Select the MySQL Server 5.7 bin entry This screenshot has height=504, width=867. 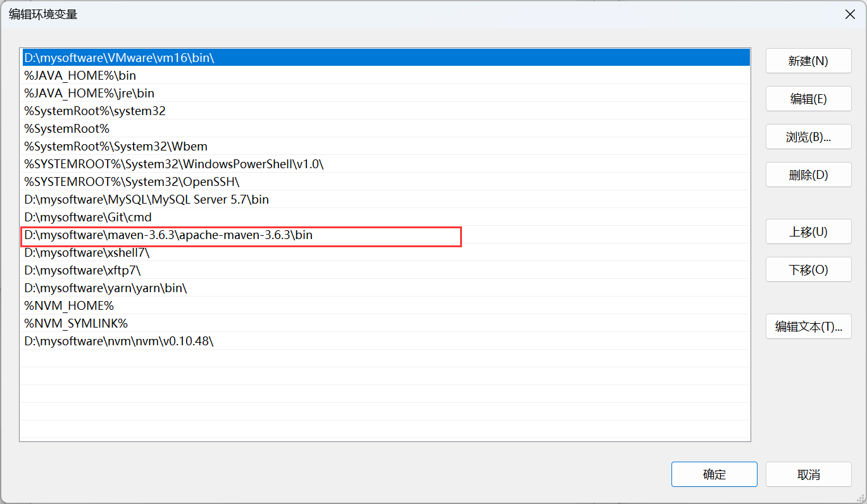coord(385,199)
